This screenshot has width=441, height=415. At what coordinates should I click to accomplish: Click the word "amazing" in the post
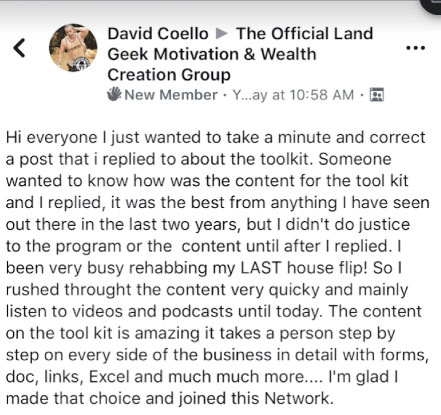pyautogui.click(x=167, y=334)
